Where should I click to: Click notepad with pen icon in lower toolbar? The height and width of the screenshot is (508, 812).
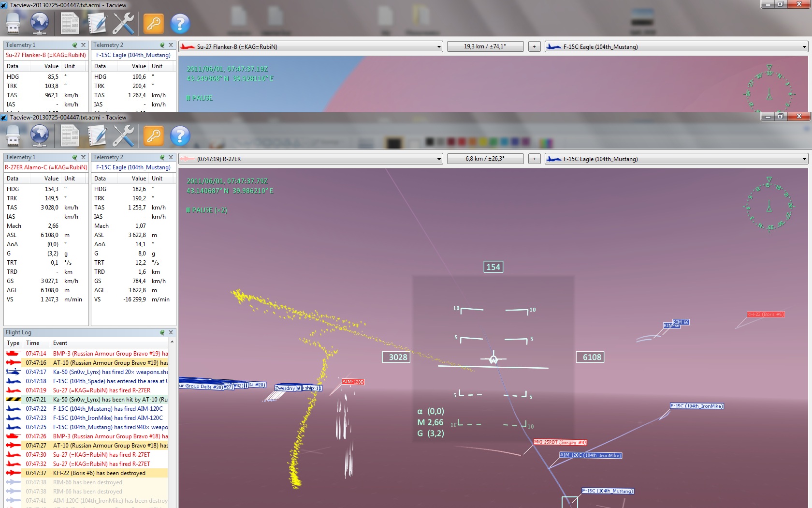[x=97, y=135]
